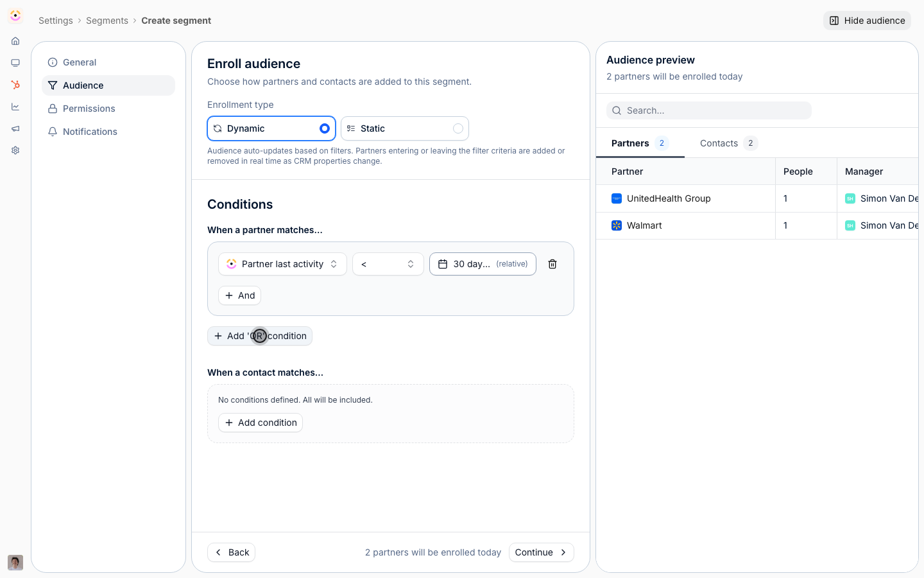Open the monitor icon in left rail
Viewport: 924px width, 578px height.
pyautogui.click(x=15, y=63)
